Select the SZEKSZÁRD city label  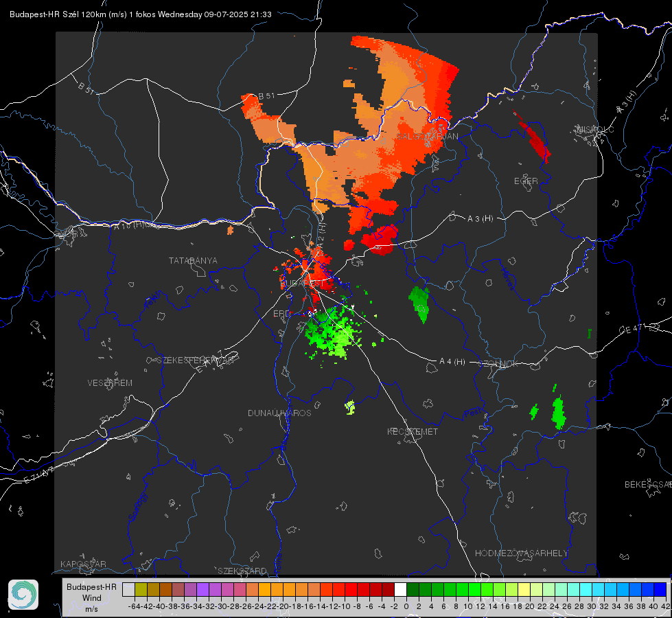click(x=242, y=571)
